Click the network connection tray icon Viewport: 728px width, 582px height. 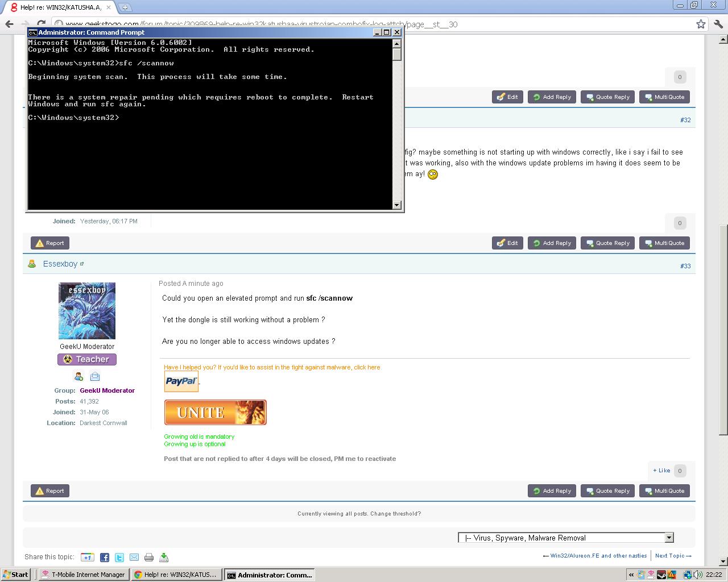(688, 575)
